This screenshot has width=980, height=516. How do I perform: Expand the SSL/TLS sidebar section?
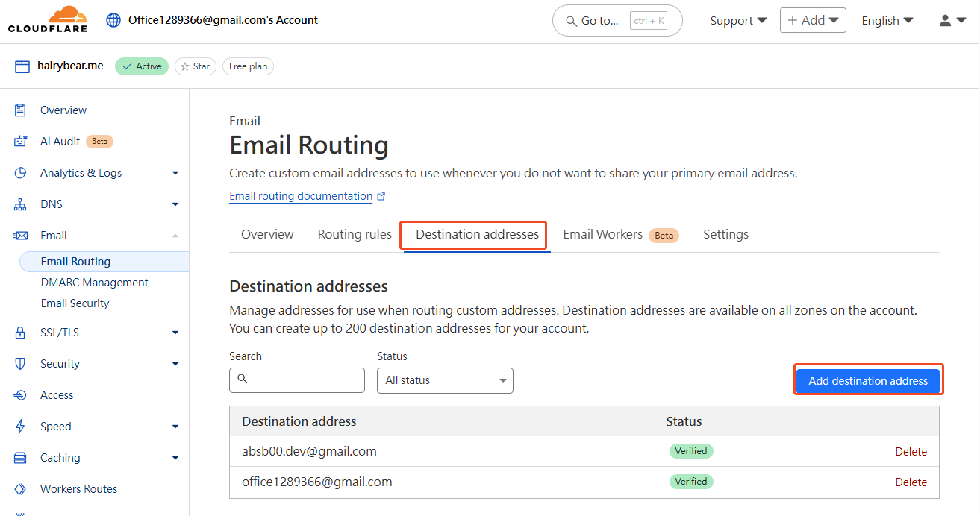coord(175,333)
